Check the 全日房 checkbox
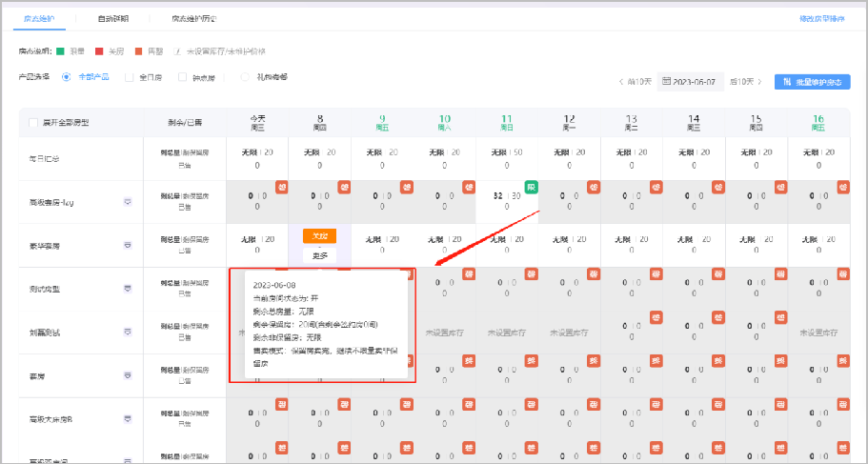Image resolution: width=868 pixels, height=464 pixels. (x=130, y=77)
